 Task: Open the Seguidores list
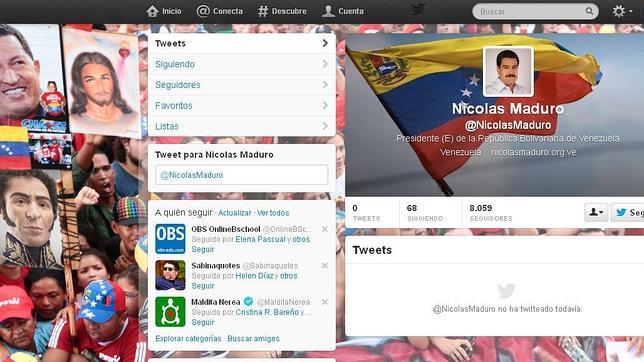click(242, 85)
